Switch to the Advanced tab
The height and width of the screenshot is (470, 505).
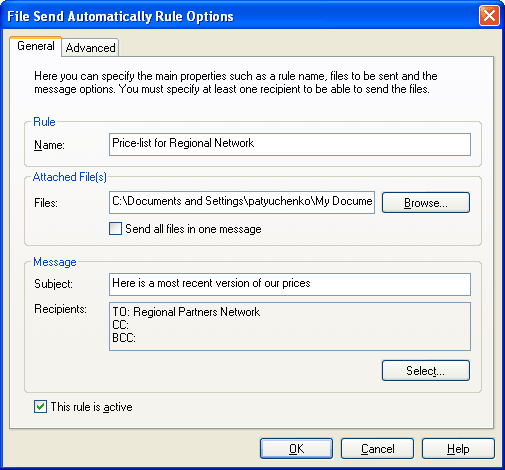pos(90,48)
